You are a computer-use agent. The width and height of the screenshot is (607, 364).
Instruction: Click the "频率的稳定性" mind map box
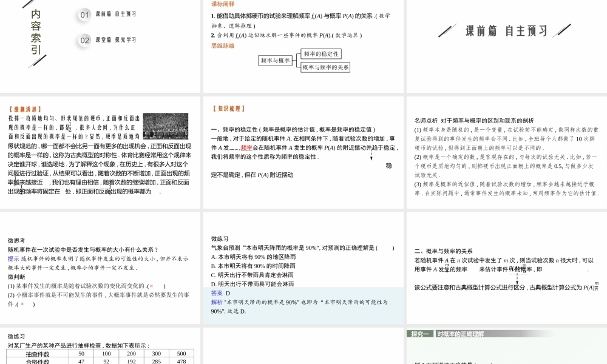point(321,54)
